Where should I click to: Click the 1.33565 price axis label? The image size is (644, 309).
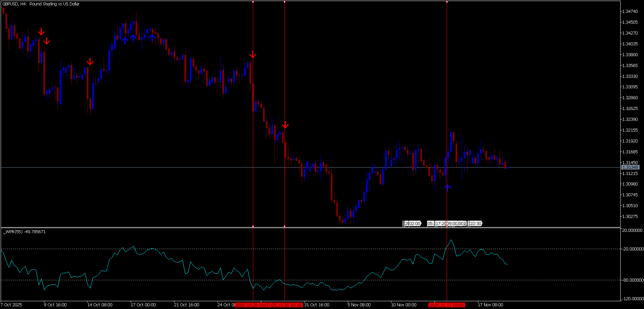pyautogui.click(x=630, y=66)
